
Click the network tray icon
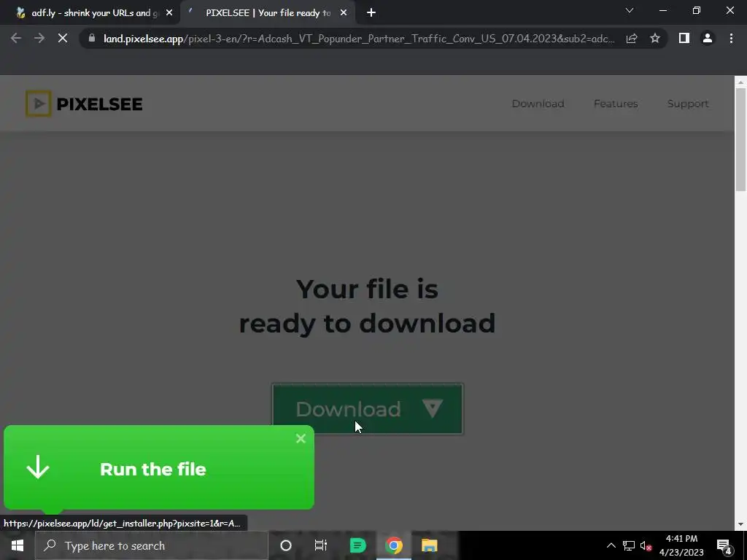click(628, 545)
